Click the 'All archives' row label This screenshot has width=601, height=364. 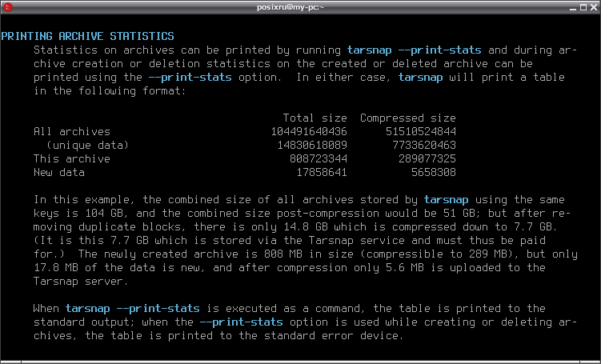point(72,131)
